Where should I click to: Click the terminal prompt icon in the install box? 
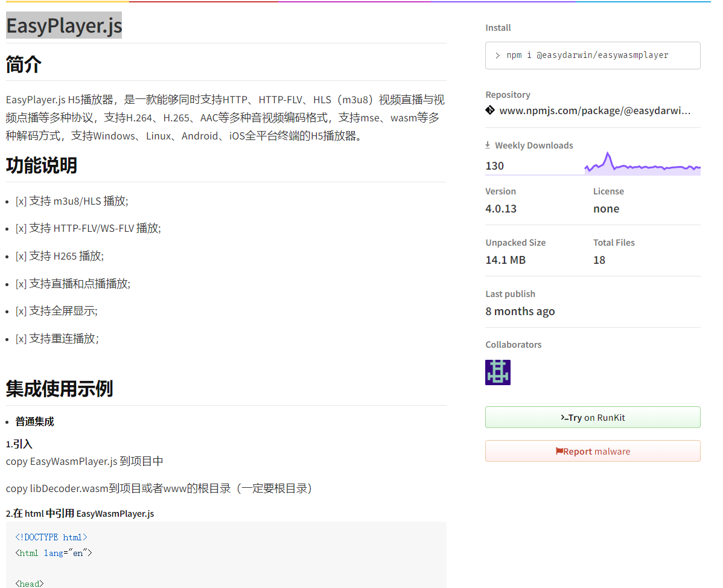click(x=498, y=55)
